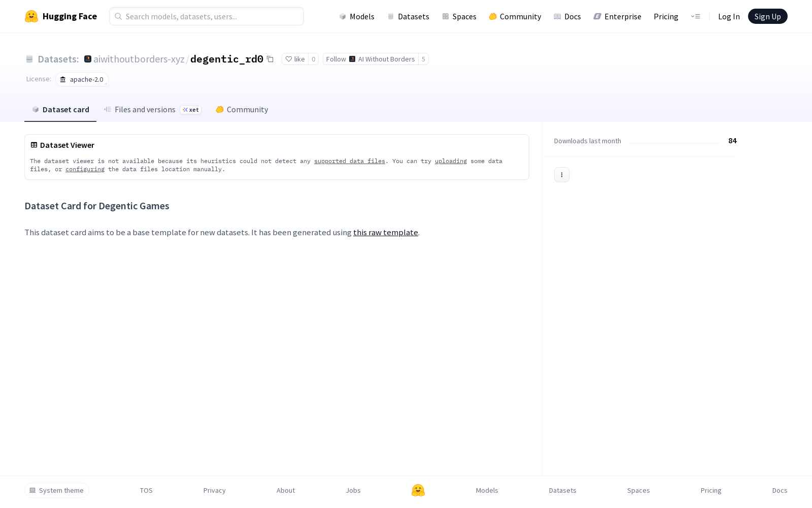This screenshot has height=508, width=812.
Task: Click the Log In link
Action: 729,16
